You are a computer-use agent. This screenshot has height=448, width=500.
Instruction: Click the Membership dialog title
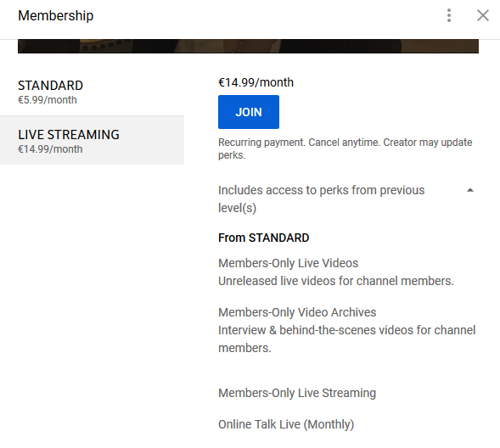[x=55, y=15]
